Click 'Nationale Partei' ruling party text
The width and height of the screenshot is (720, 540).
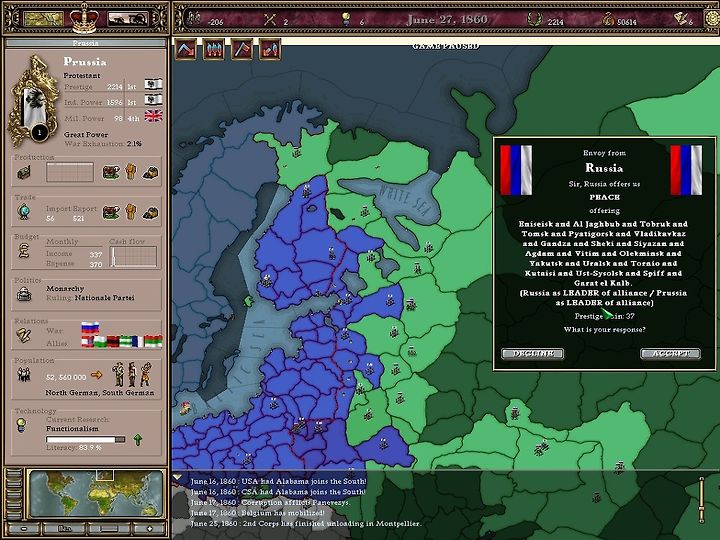tap(105, 298)
